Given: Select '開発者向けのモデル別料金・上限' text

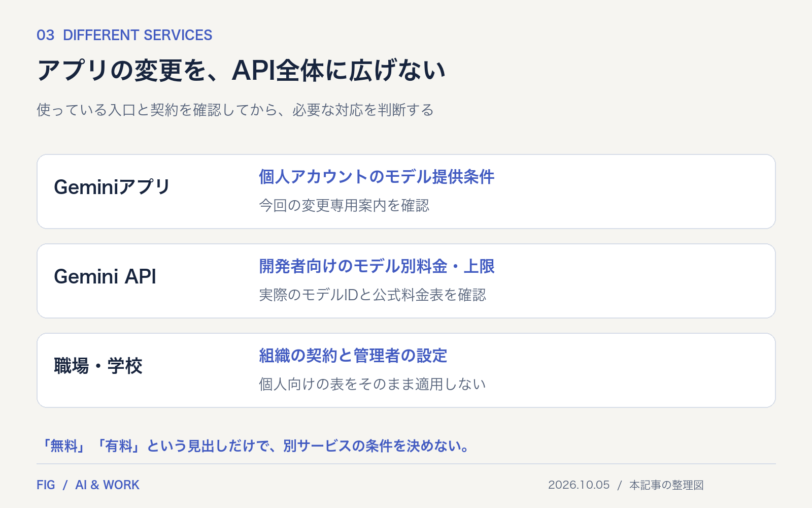Looking at the screenshot, I should [377, 266].
